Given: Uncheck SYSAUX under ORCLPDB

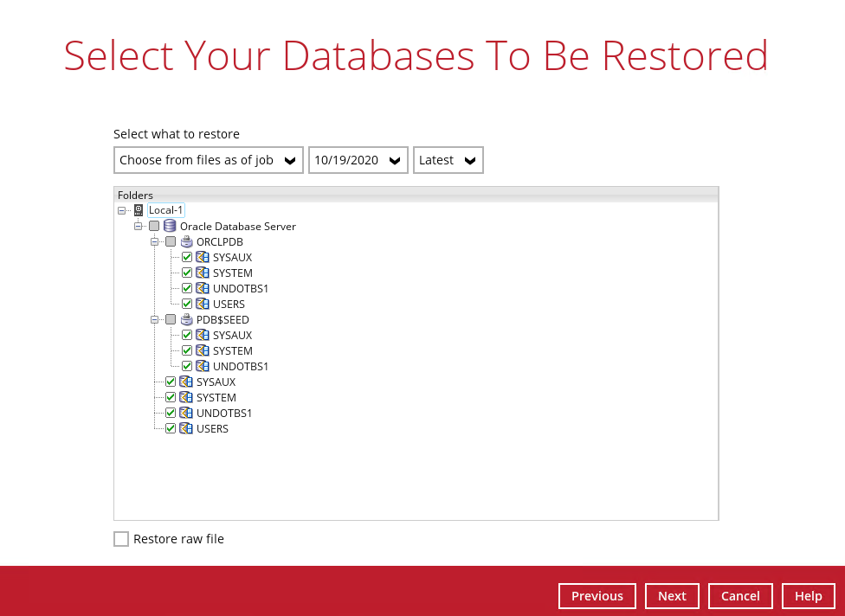Looking at the screenshot, I should pos(187,257).
